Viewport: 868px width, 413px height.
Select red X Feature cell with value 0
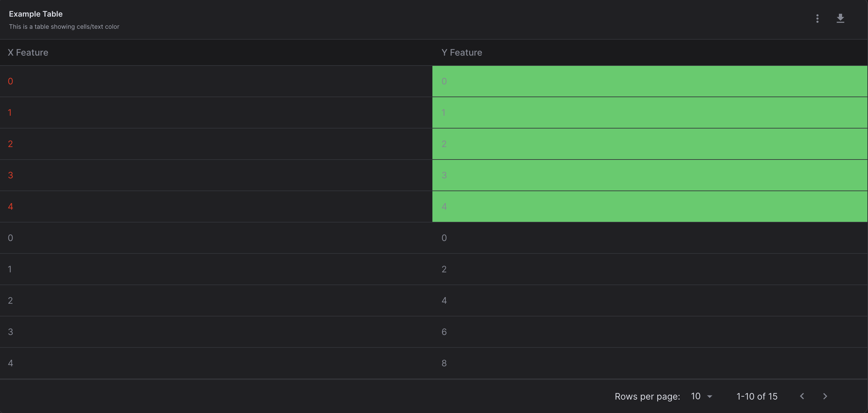(x=216, y=81)
